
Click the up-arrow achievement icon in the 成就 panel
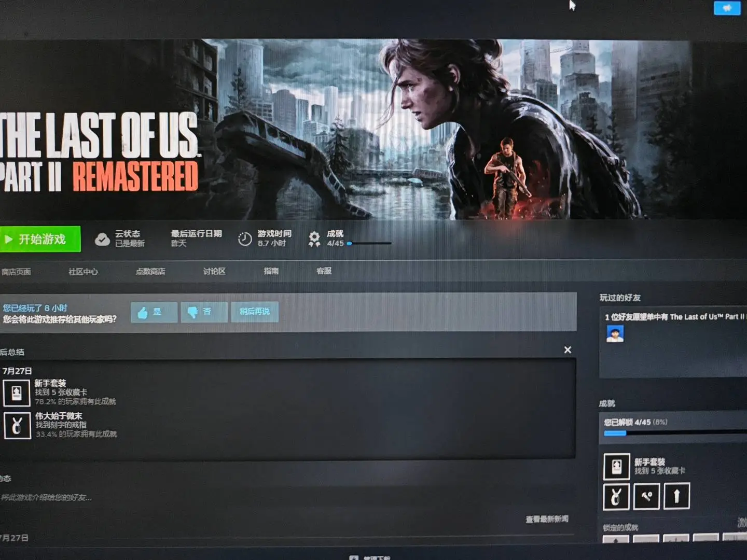tap(676, 496)
